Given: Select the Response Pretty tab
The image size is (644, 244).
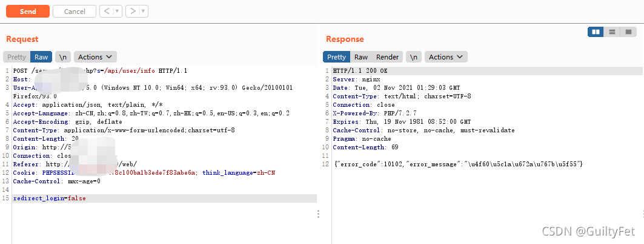Looking at the screenshot, I should coord(336,57).
